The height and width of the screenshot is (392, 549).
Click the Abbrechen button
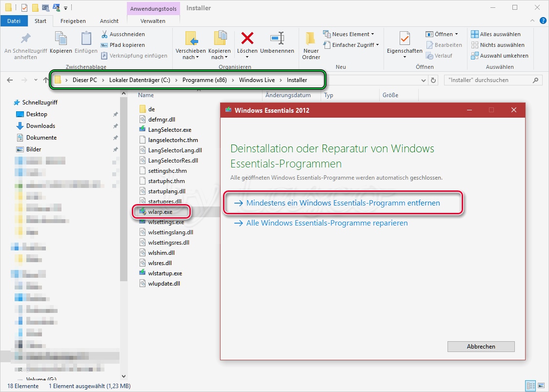click(481, 347)
